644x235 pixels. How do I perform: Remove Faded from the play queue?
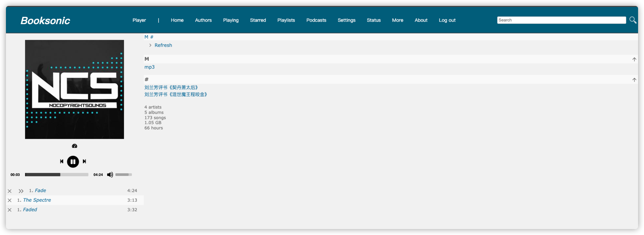pyautogui.click(x=10, y=210)
